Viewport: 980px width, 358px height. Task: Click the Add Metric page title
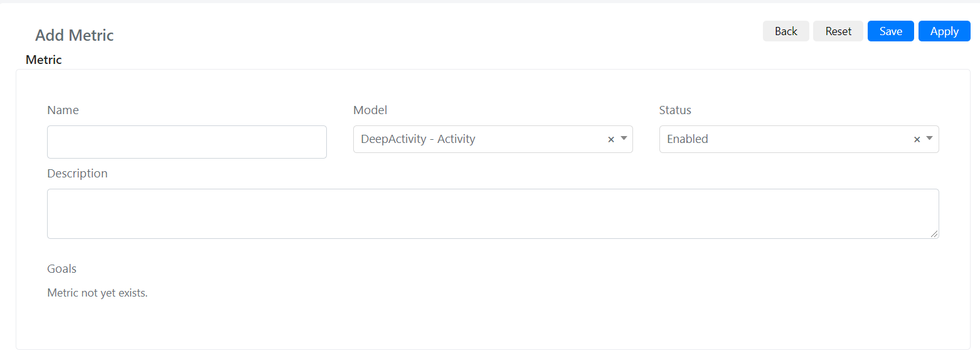pyautogui.click(x=75, y=35)
